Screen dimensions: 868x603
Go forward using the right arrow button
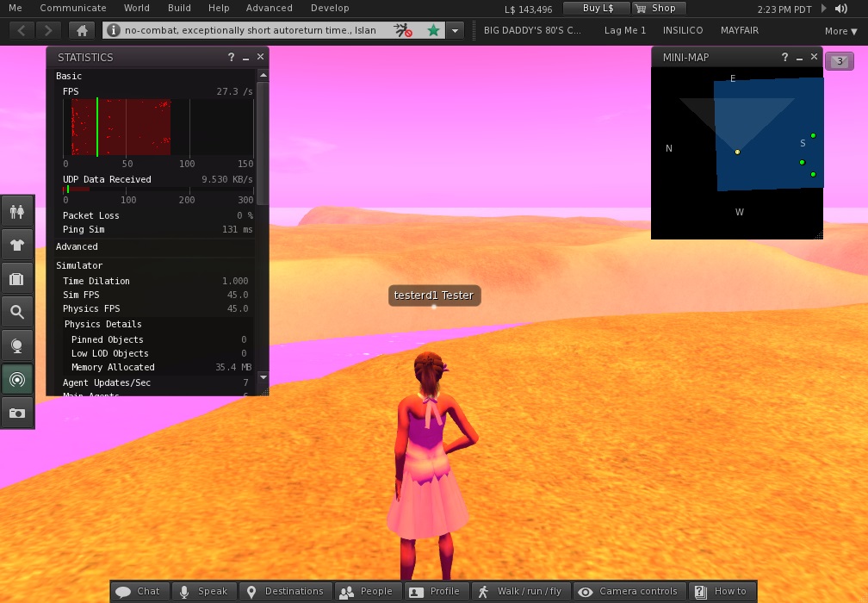[48, 30]
